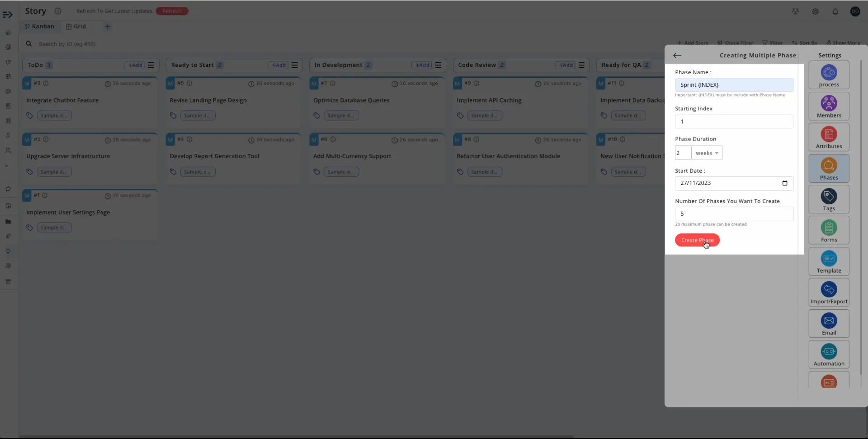The height and width of the screenshot is (439, 868).
Task: Open the Add Multi-Currency Support card
Action: (x=377, y=159)
